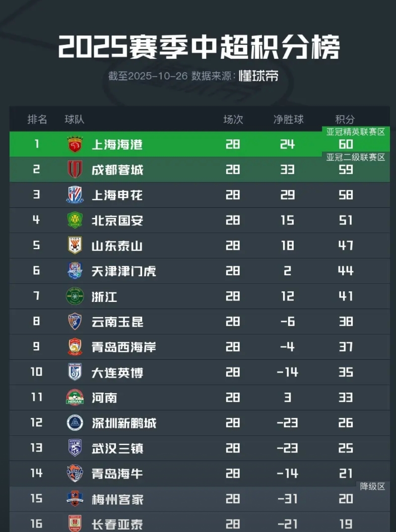
Task: Click the 亚冠二级联赛区 zone label
Action: pyautogui.click(x=356, y=158)
